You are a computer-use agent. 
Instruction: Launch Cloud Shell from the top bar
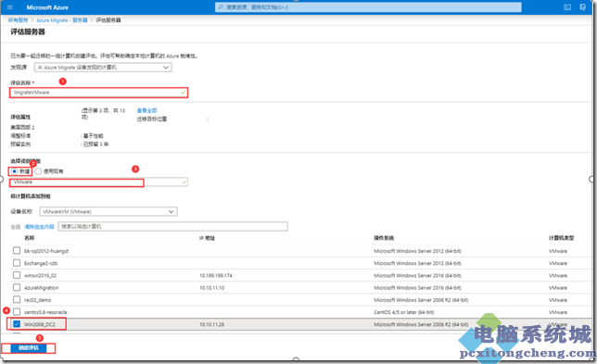click(x=567, y=7)
